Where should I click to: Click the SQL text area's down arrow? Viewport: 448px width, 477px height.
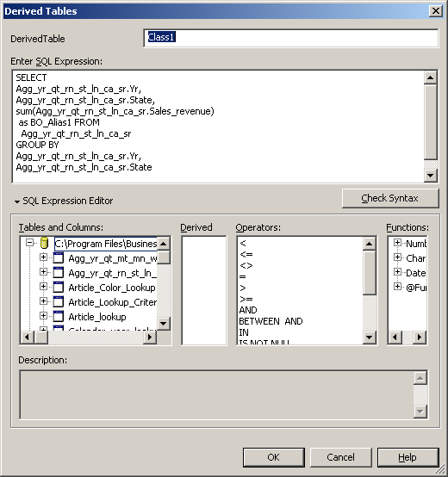click(x=431, y=176)
